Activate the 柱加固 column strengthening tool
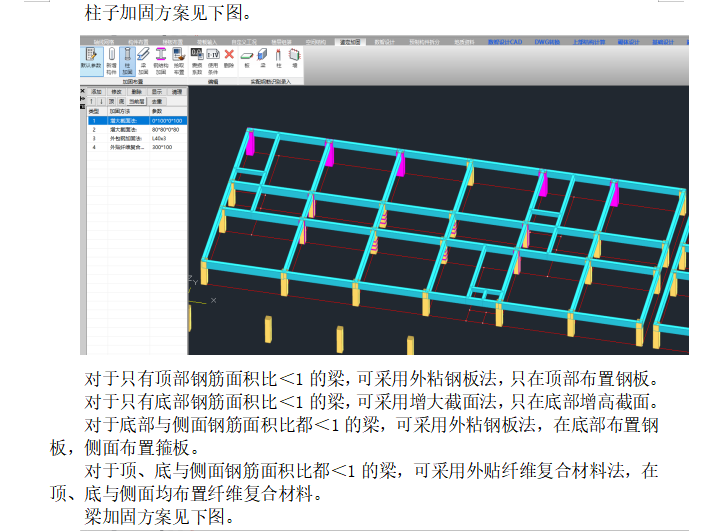This screenshot has height=531, width=713. tap(127, 61)
